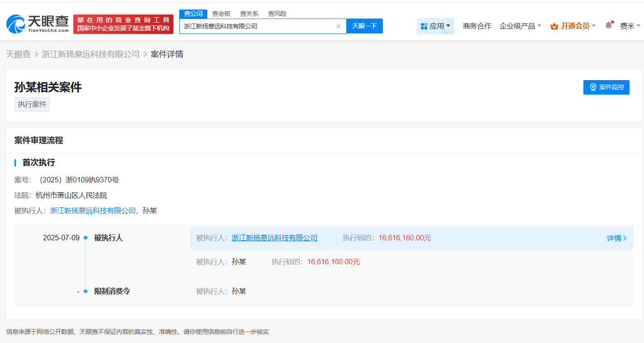Click the company row's 16,616,160.00元 amount
This screenshot has height=343, width=644.
(405, 238)
